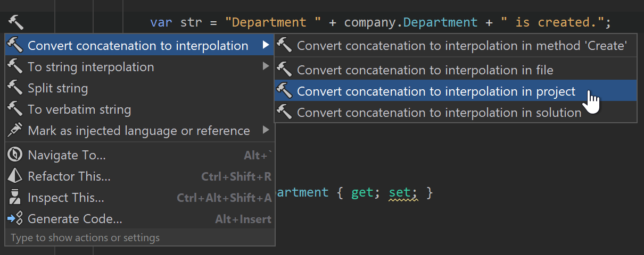
Task: Click the 'set' accessor in the code
Action: coord(396,192)
